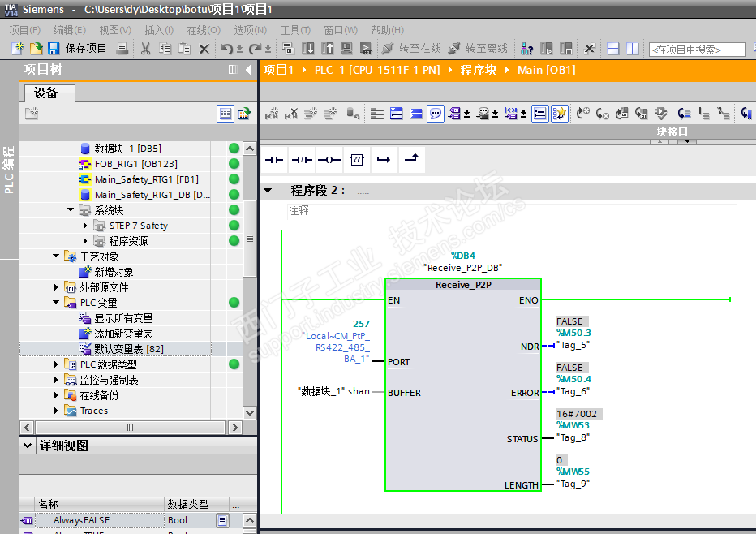Open the 插入(I) menu
Screen dimensions: 756x534
(159, 30)
